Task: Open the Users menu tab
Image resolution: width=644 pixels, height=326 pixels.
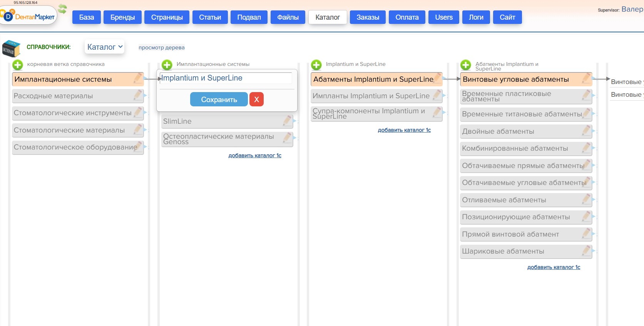Action: [444, 17]
